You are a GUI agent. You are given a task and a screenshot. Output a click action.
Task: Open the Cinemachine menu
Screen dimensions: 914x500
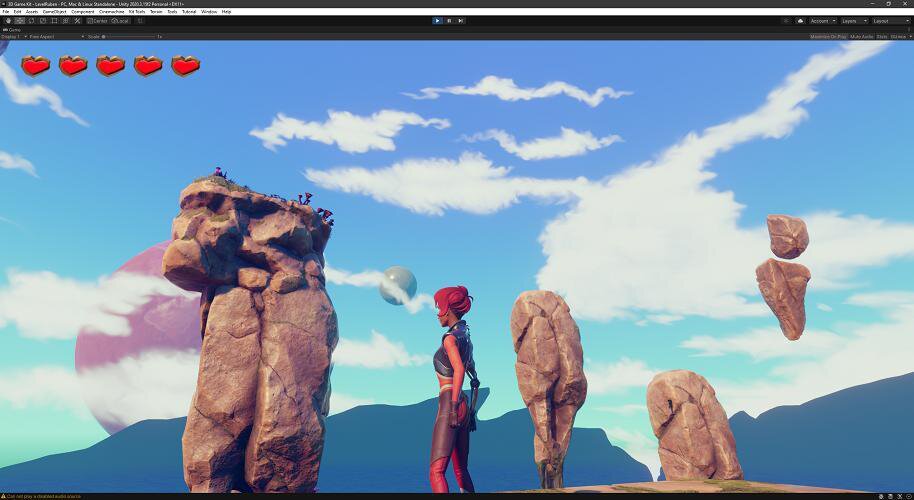coord(111,12)
